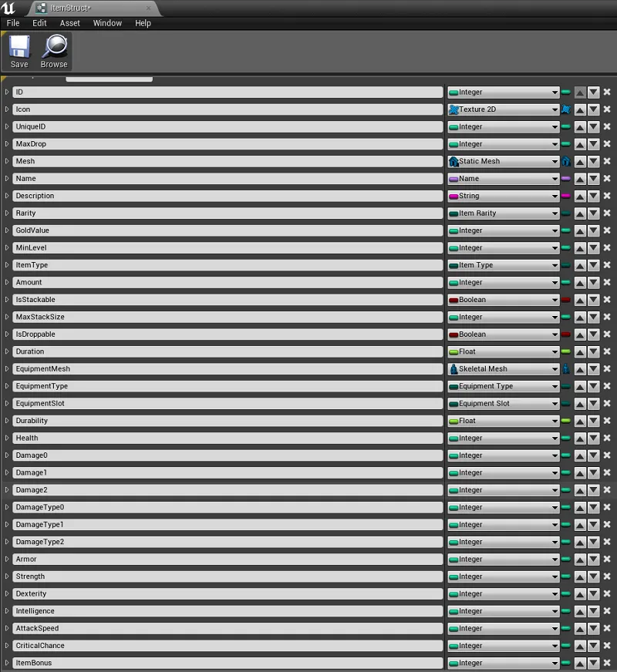
Task: Move the Mesh variable down
Action: (593, 162)
